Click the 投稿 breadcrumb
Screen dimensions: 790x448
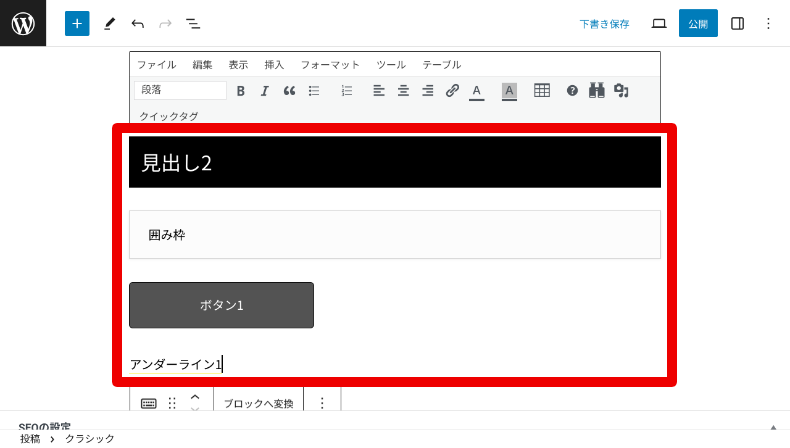click(x=30, y=439)
